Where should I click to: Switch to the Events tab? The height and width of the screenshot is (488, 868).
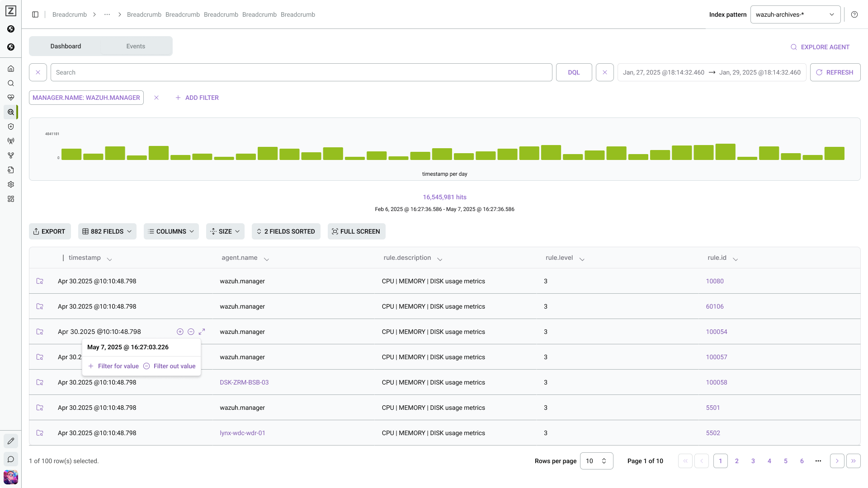[x=136, y=46]
